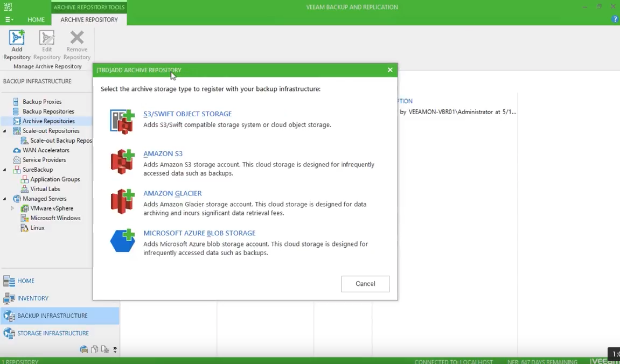Click the WAN Accelerators cloud icon

point(16,150)
